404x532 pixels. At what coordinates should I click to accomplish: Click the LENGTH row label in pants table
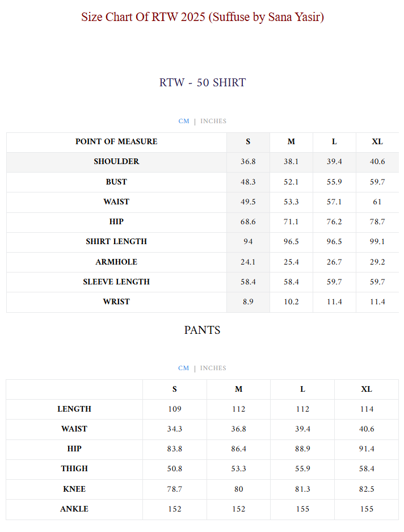coord(74,409)
